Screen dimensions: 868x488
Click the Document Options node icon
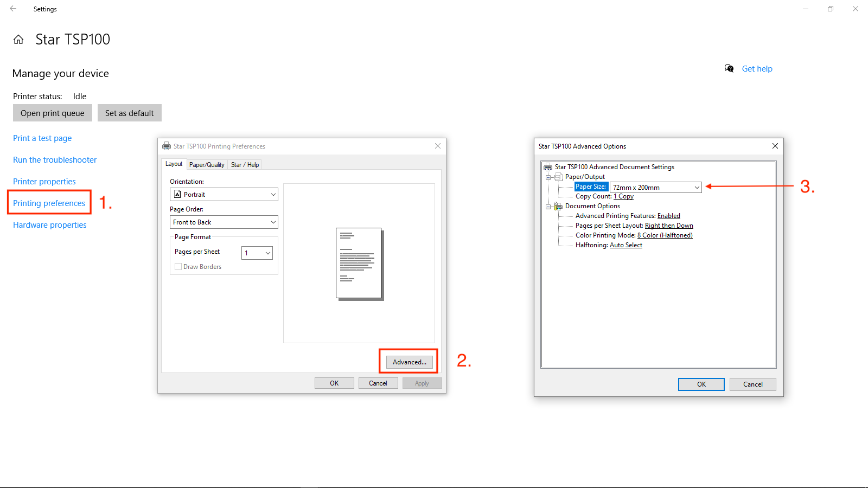558,206
